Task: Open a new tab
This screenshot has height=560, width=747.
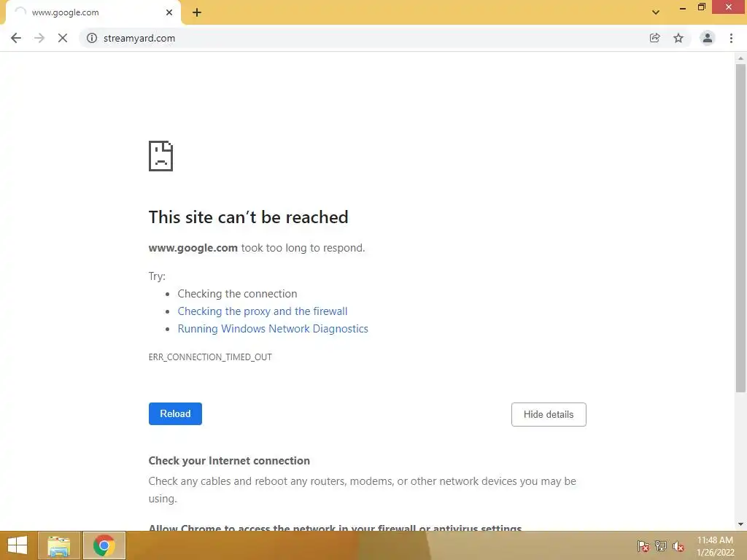Action: [197, 12]
